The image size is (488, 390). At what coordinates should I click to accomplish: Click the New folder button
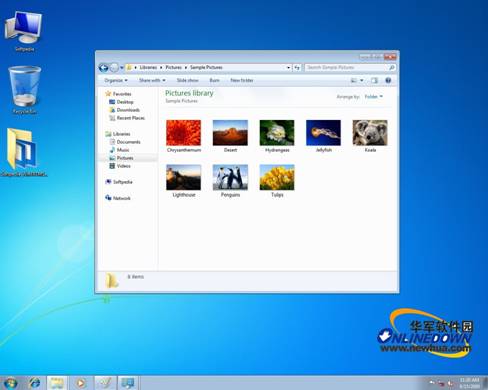click(x=242, y=80)
